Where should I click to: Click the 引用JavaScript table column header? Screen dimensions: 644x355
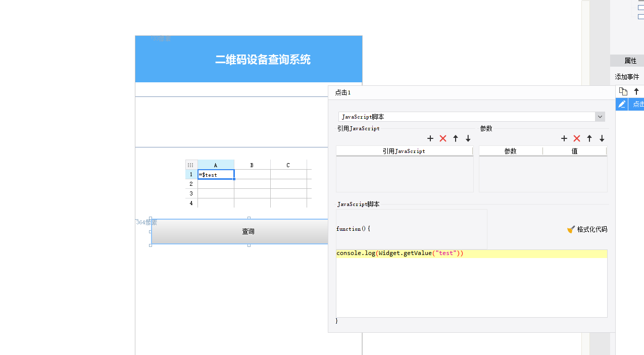pos(404,151)
